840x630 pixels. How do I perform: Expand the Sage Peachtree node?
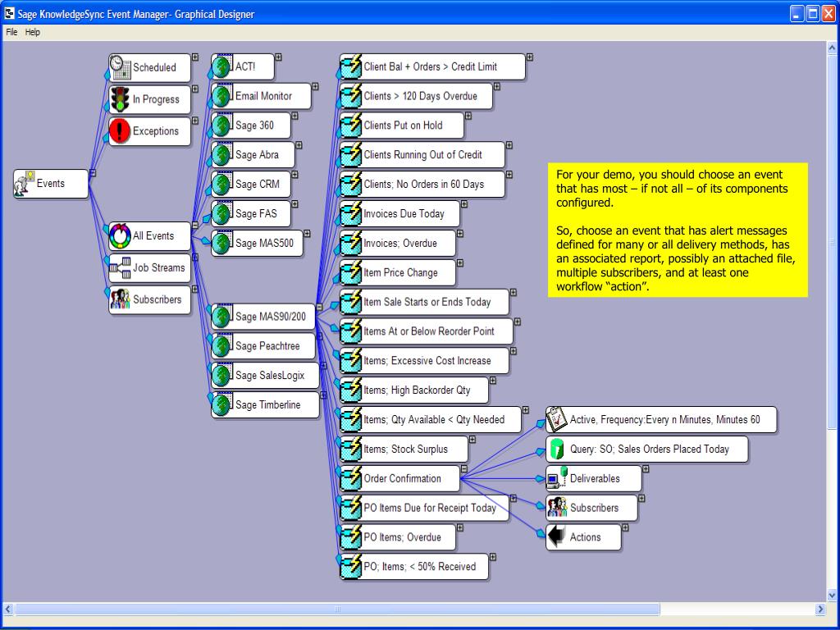point(319,336)
